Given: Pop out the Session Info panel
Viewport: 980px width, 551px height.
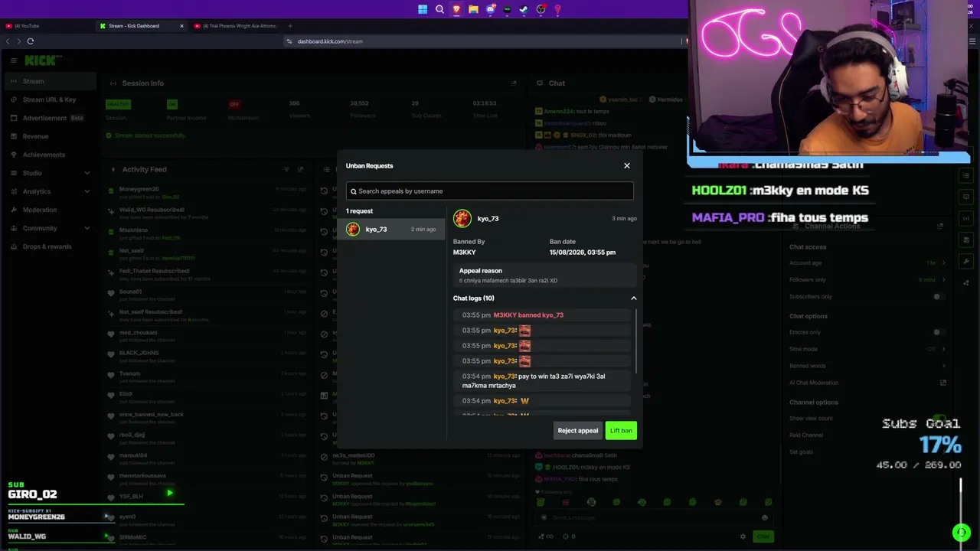Looking at the screenshot, I should click(514, 83).
